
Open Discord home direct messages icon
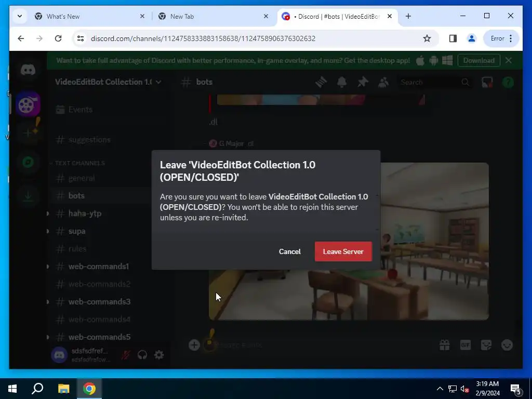[28, 70]
